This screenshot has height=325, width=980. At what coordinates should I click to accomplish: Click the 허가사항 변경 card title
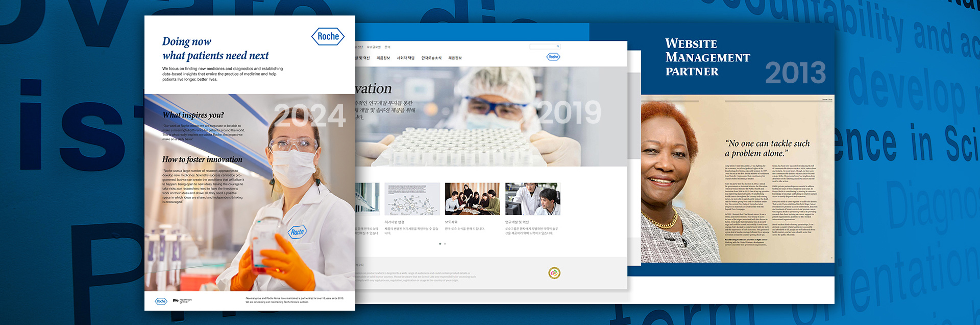coord(395,222)
